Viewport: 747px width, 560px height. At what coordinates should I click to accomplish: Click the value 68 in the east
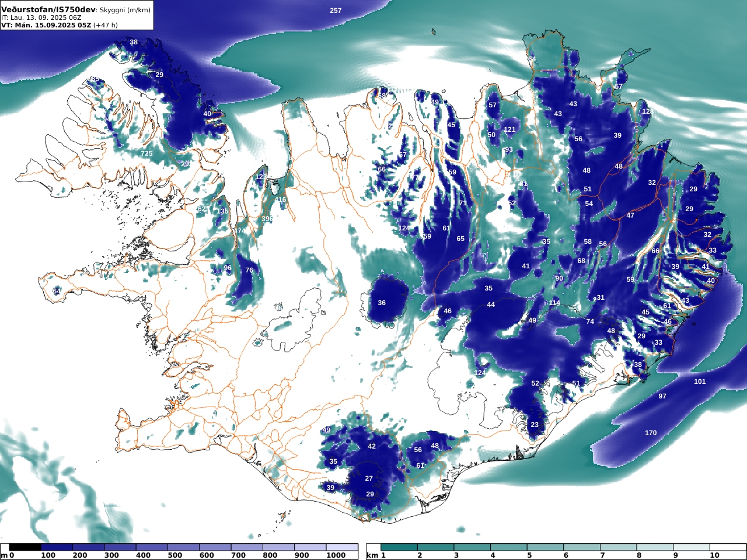[x=581, y=261]
